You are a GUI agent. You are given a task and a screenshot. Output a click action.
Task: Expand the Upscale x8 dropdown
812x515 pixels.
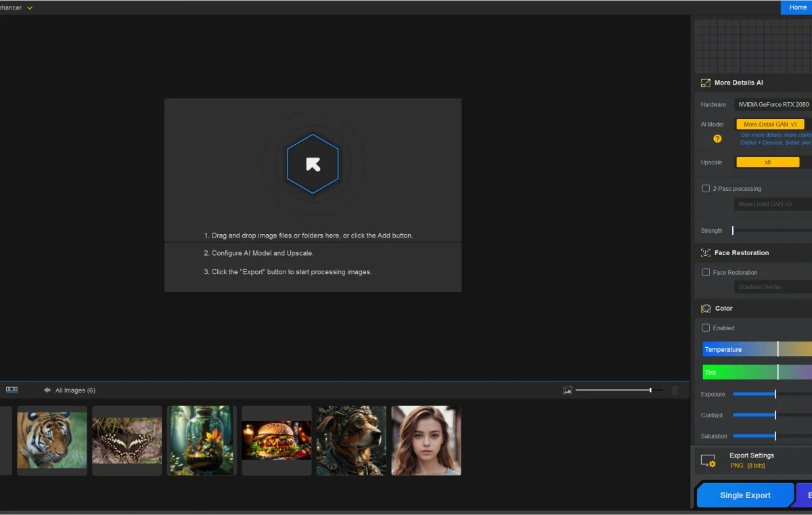pyautogui.click(x=767, y=162)
